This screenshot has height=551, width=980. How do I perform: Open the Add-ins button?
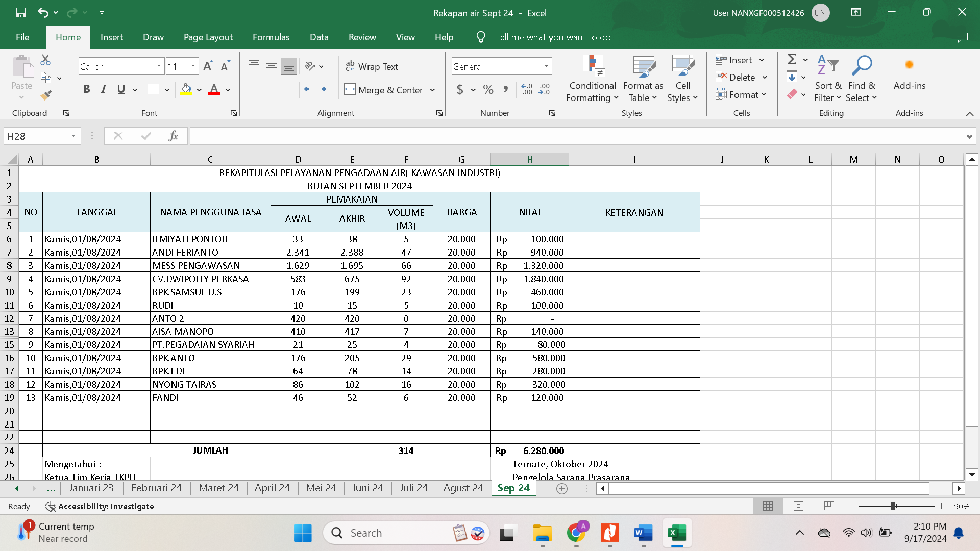click(909, 76)
